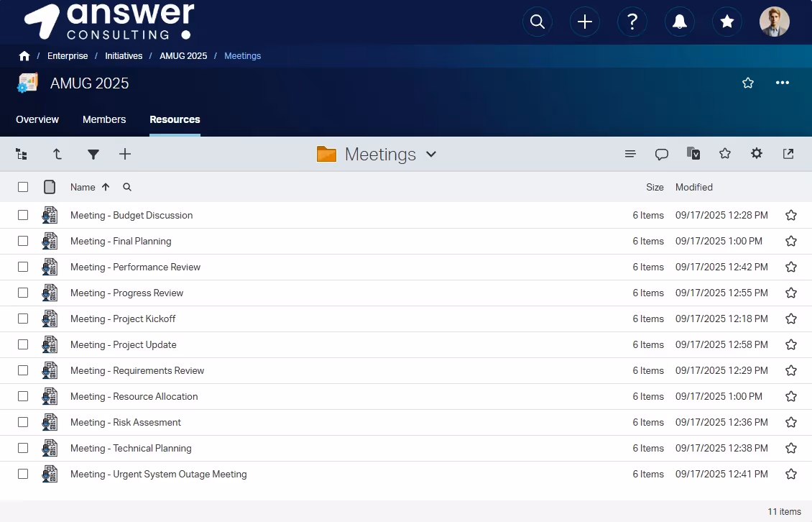Show the folder tree view icon
Viewport: 812px width, 522px height.
pyautogui.click(x=22, y=154)
